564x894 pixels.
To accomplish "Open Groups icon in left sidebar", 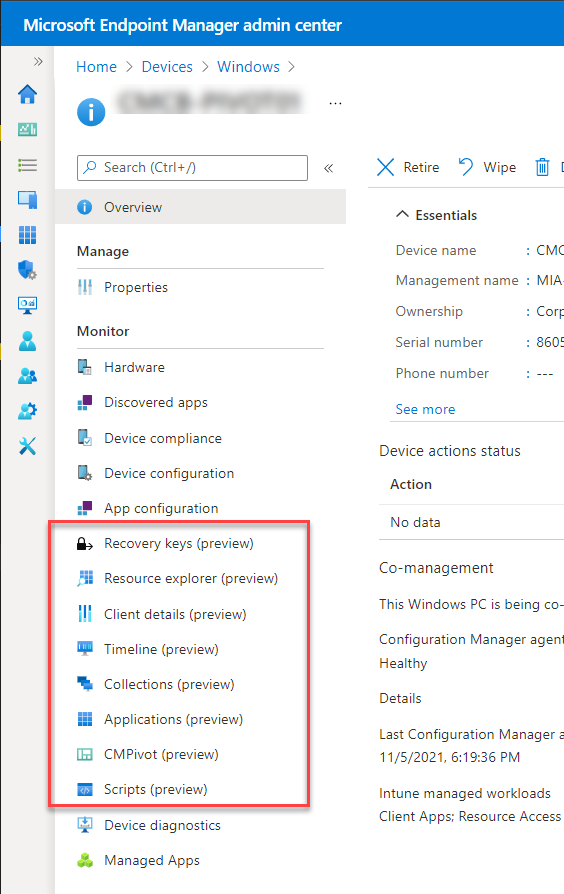I will [27, 376].
